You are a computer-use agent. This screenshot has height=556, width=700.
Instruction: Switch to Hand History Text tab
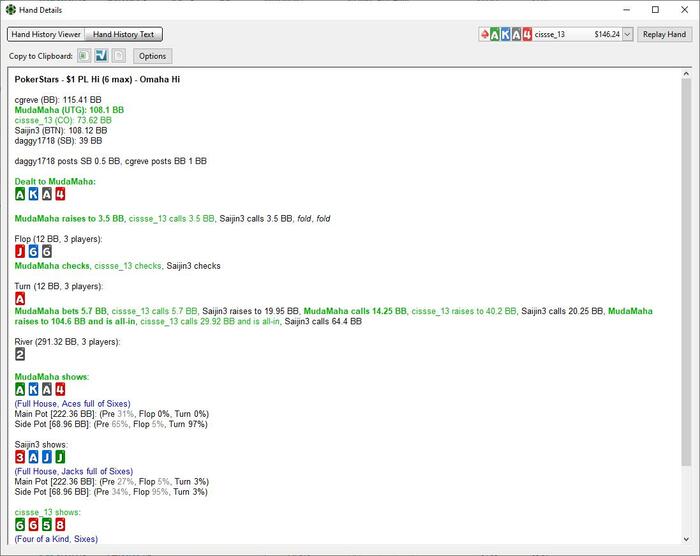[123, 34]
